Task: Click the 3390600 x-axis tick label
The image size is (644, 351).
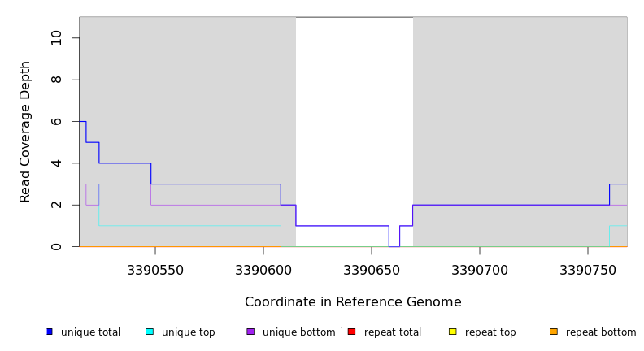Action: click(x=263, y=269)
